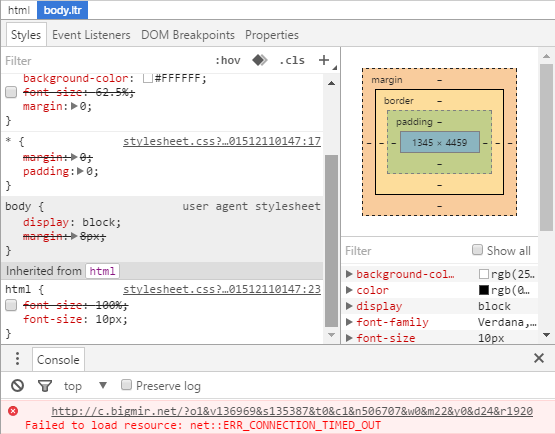Toggle element state with :hov button

tap(228, 61)
